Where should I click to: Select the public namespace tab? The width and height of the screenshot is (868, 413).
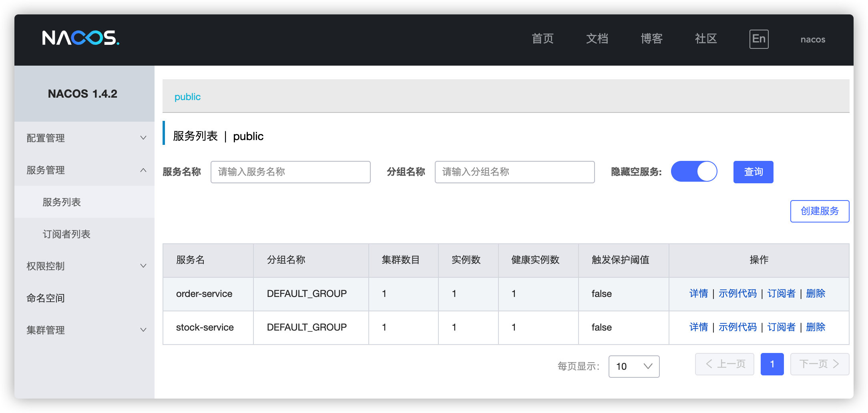[x=187, y=97]
